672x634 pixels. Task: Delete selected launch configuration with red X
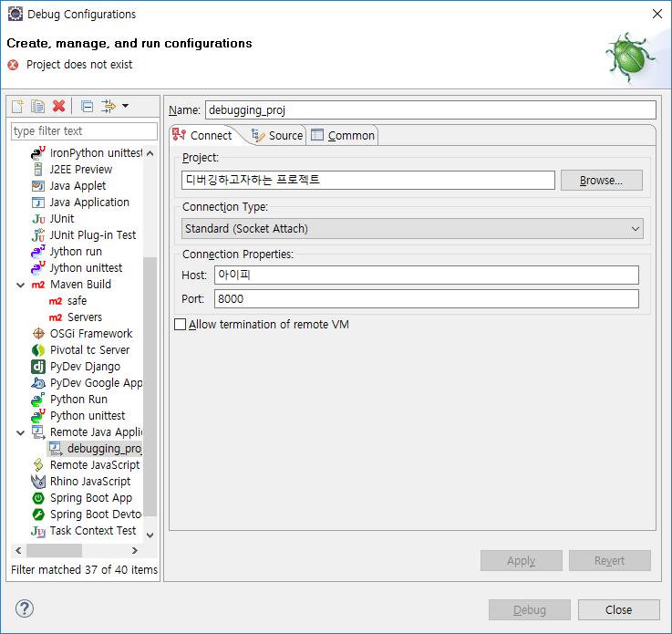58,106
